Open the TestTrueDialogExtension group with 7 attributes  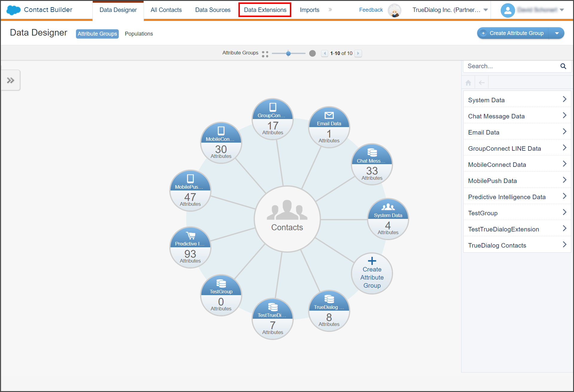[x=272, y=319]
